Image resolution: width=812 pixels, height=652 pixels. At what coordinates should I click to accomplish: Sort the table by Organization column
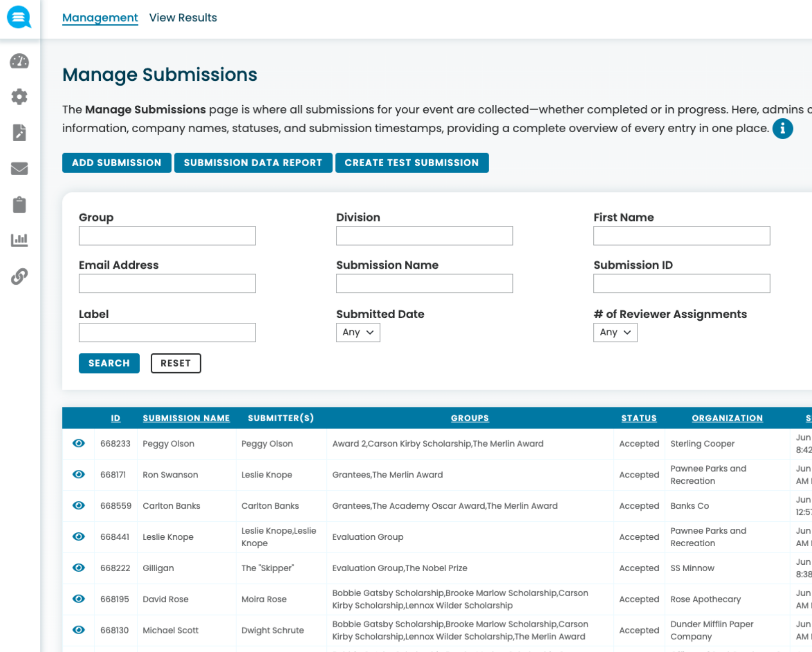(727, 418)
